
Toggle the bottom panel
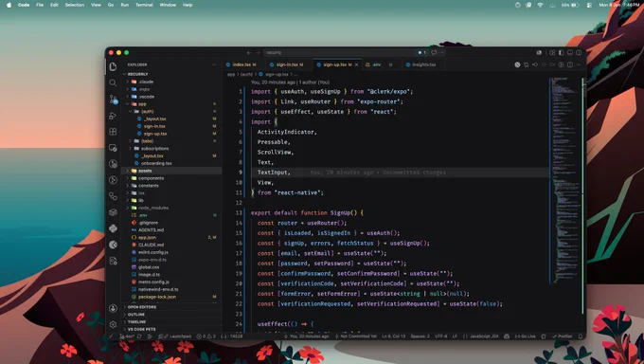(570, 53)
